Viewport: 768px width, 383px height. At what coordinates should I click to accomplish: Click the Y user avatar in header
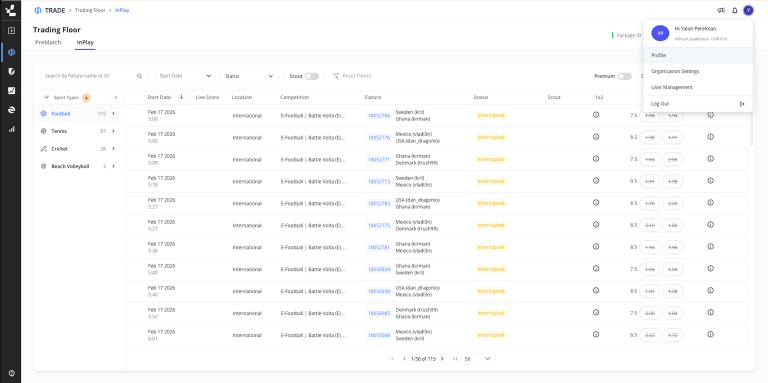click(x=748, y=10)
